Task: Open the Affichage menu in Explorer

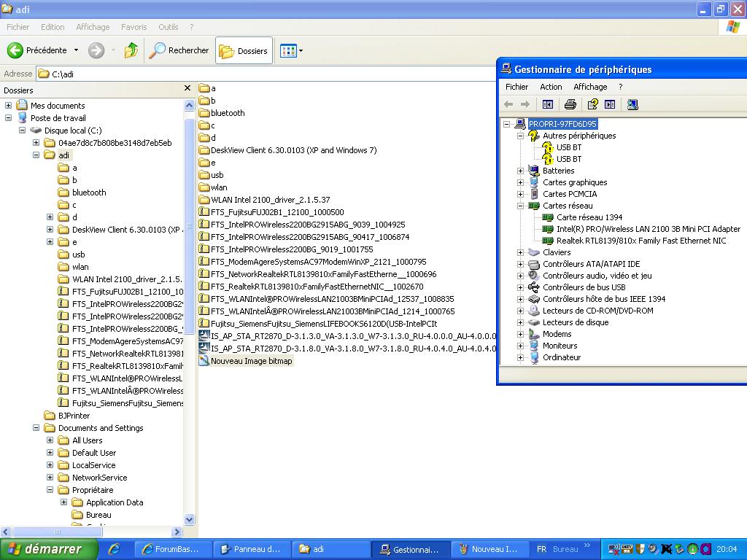Action: tap(93, 27)
